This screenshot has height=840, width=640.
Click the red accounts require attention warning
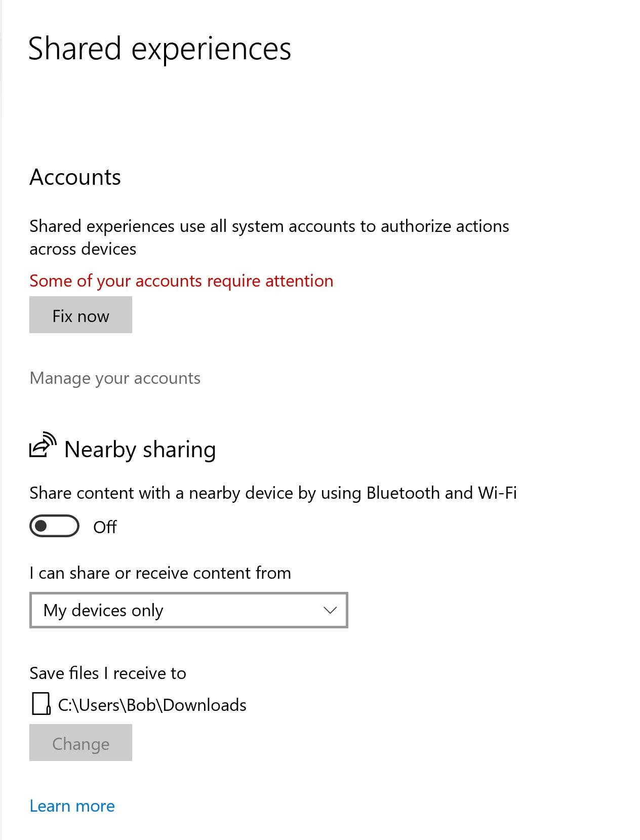[181, 281]
